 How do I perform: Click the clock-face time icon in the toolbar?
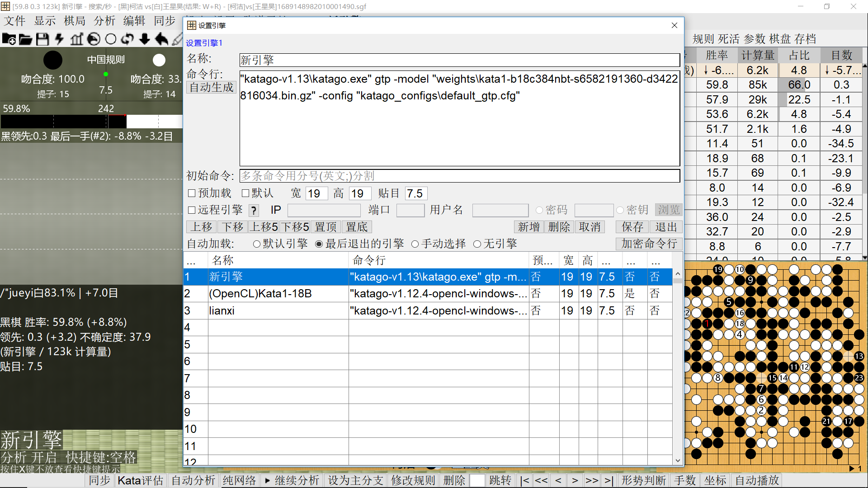click(x=94, y=39)
